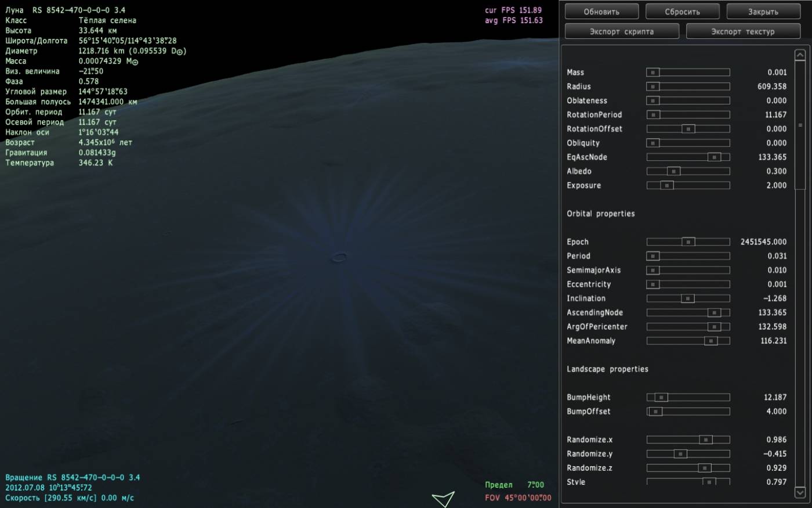Click the Exposure slider handle

pyautogui.click(x=667, y=185)
